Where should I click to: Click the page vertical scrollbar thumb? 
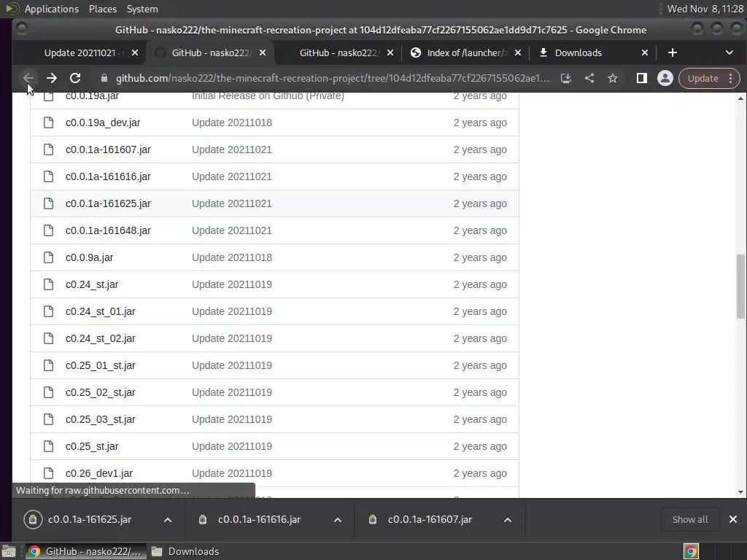coord(740,286)
